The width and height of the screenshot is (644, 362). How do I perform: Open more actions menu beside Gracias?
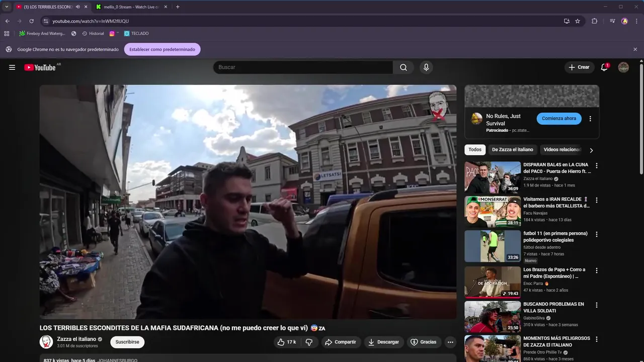click(x=450, y=342)
